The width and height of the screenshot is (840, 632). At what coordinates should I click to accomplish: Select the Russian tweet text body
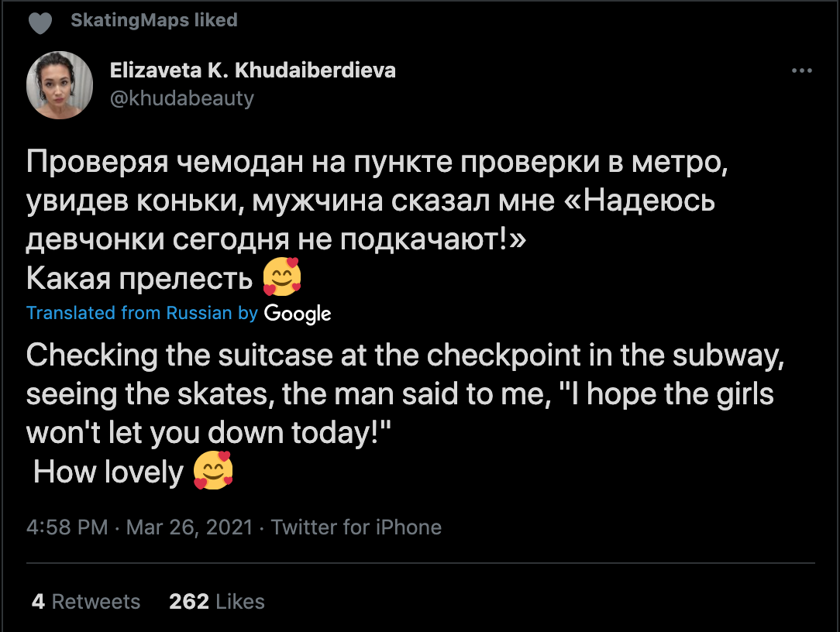310,198
